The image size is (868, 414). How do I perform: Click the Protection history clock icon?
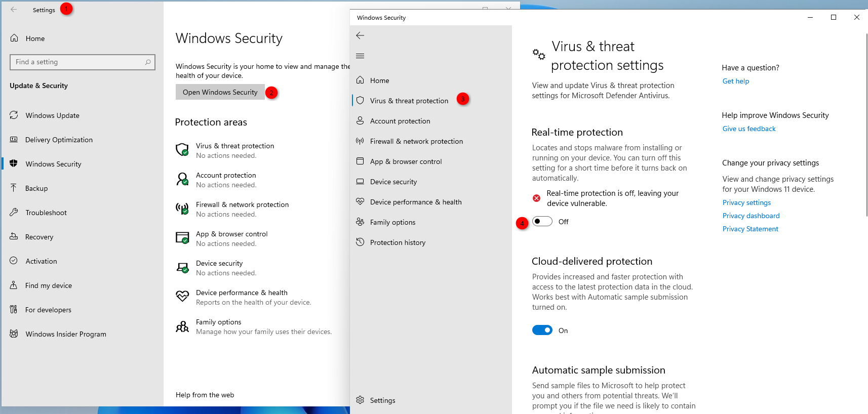tap(360, 242)
